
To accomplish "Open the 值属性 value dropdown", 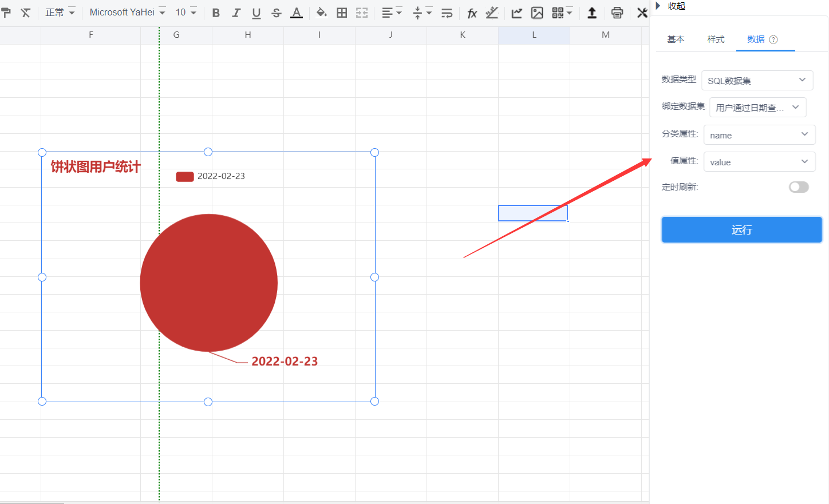I will [759, 162].
